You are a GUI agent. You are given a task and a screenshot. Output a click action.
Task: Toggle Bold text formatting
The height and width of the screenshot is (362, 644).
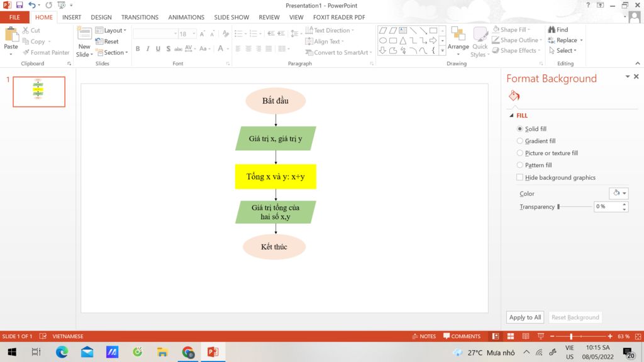[x=138, y=49]
